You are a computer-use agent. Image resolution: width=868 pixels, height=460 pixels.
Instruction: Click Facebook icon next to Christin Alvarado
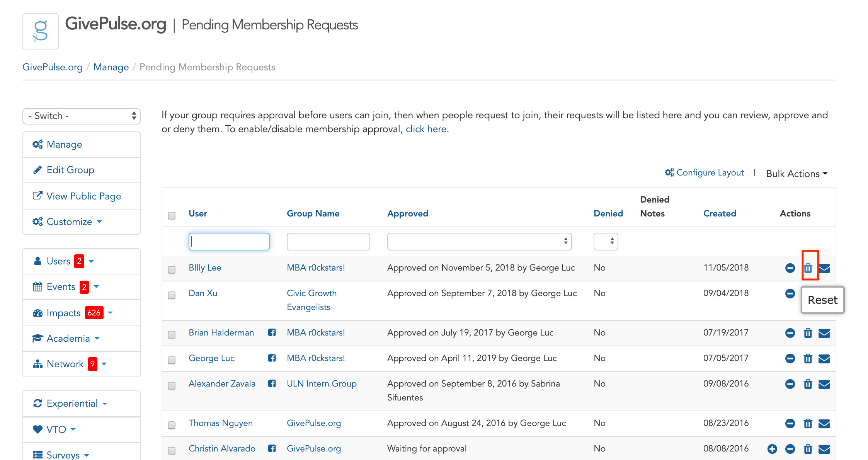(272, 448)
